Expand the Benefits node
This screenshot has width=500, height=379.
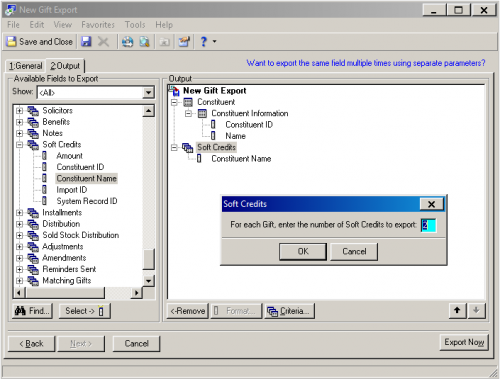pyautogui.click(x=19, y=122)
